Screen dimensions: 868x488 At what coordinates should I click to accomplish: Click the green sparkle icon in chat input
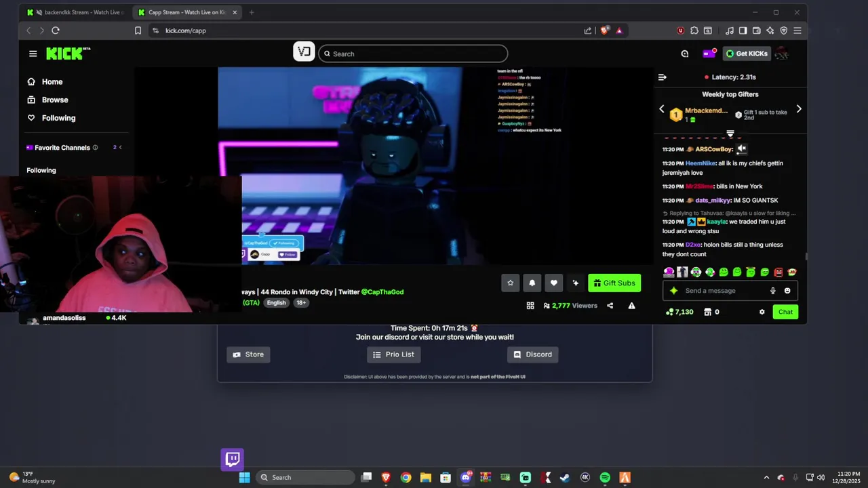tap(673, 291)
